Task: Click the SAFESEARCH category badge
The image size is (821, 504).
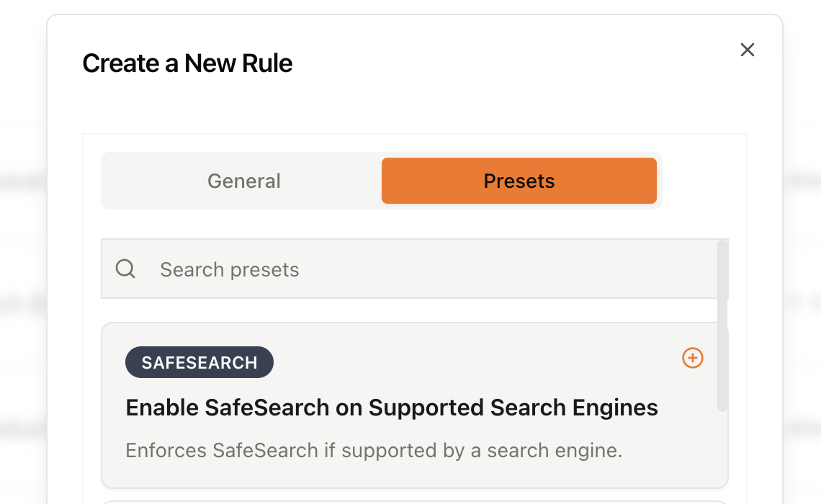Action: (199, 362)
